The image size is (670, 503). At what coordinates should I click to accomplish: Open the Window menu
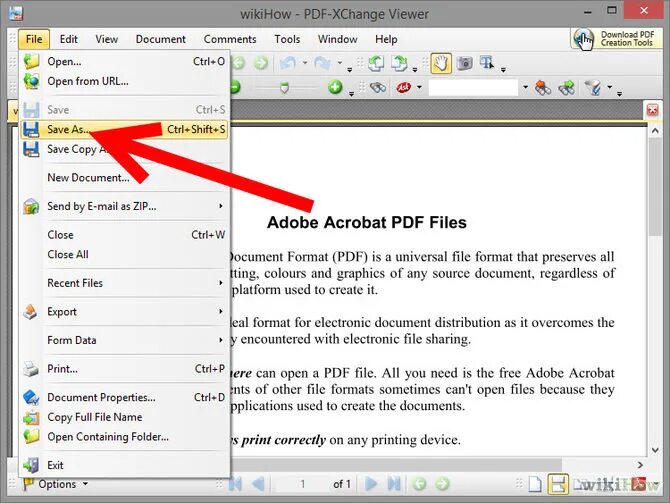pyautogui.click(x=338, y=39)
